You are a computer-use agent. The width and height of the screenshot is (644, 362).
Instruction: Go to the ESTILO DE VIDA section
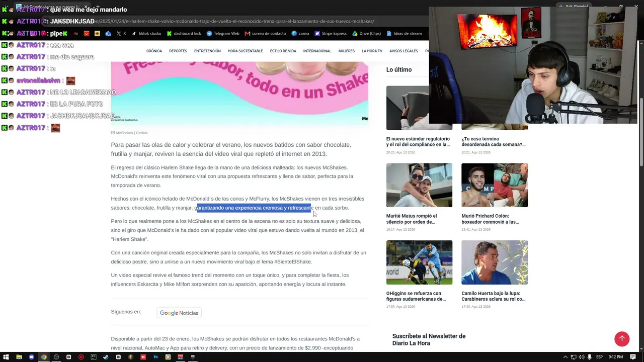(x=283, y=51)
